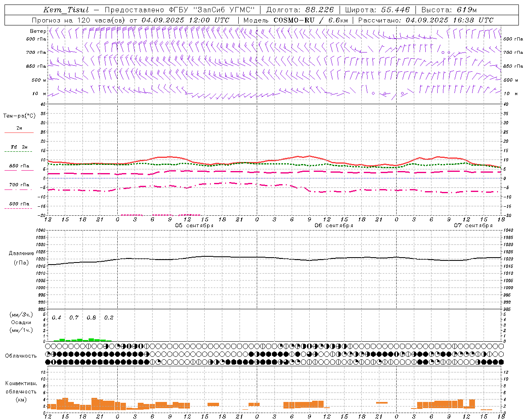
Task: Click the "Облачность" cloud cover label
Action: point(21,356)
